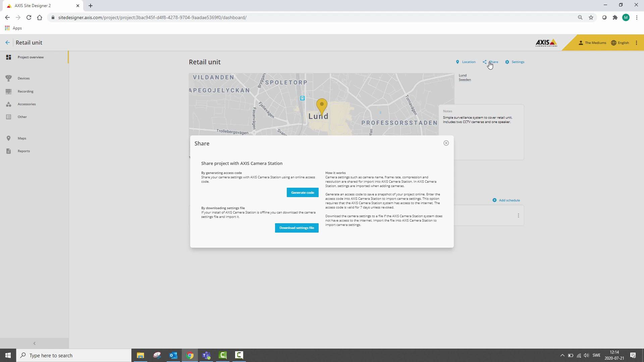Viewport: 644px width, 362px height.
Task: Show hidden system tray icons
Action: click(562, 355)
